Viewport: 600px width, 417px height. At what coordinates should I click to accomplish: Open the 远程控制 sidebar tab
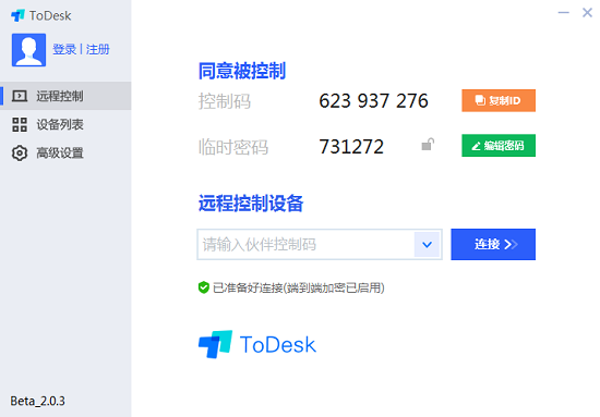pyautogui.click(x=60, y=96)
